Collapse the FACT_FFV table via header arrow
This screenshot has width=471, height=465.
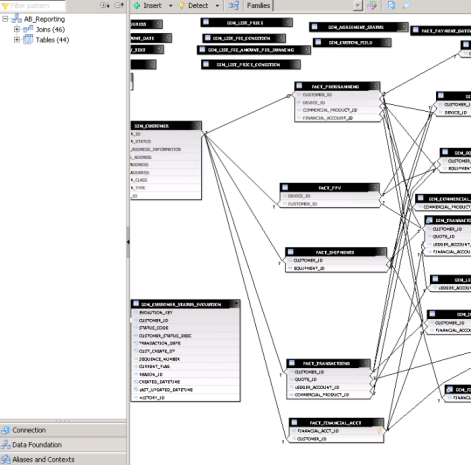[x=375, y=188]
